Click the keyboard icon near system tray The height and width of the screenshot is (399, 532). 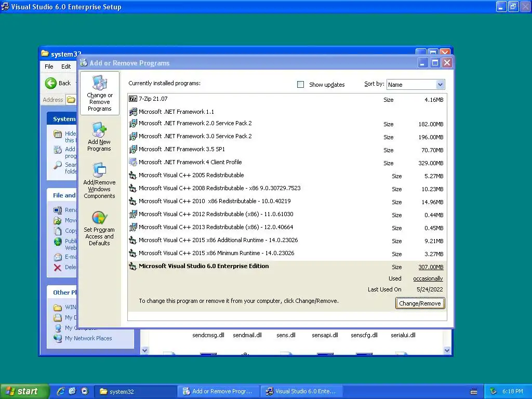pos(474,392)
